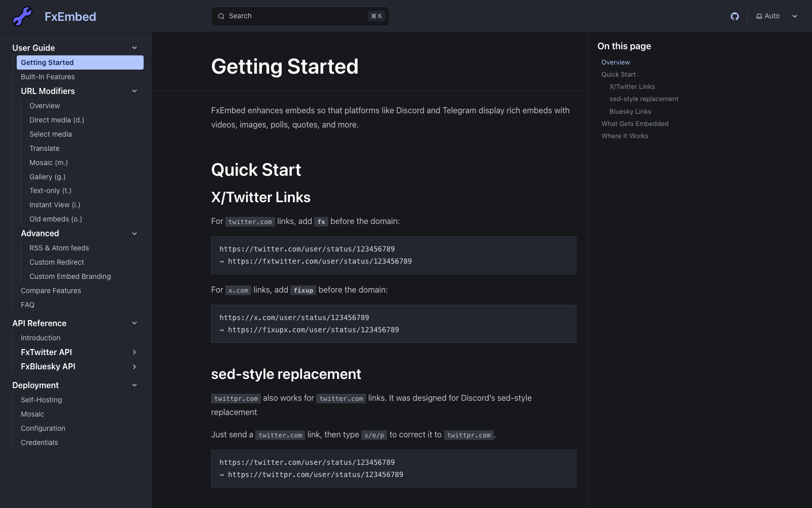Click the FxEmbed wrench logo icon

(x=22, y=16)
